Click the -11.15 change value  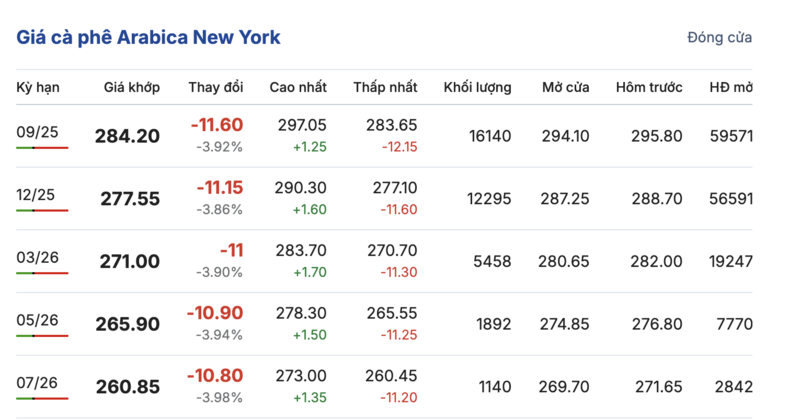pyautogui.click(x=220, y=188)
